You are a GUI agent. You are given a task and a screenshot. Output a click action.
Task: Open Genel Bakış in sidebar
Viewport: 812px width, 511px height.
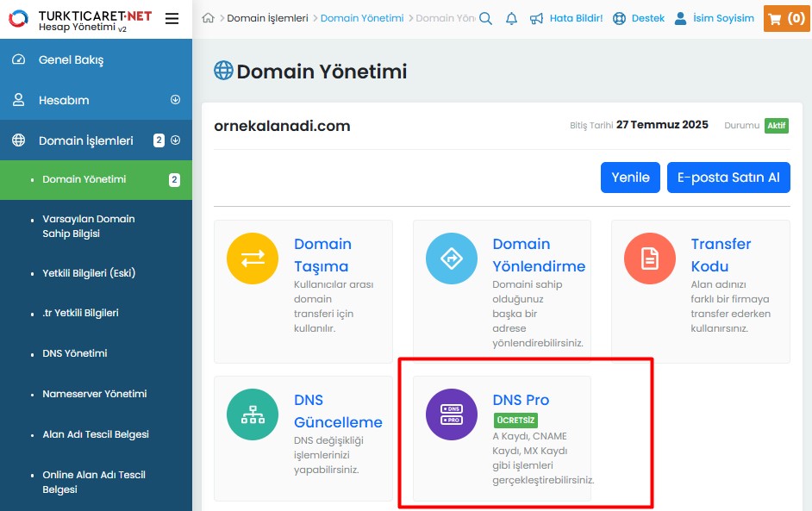click(x=96, y=59)
